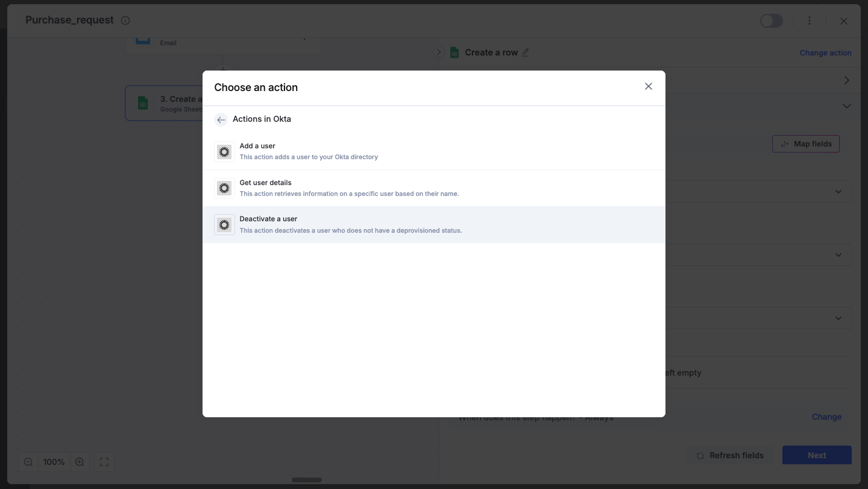Toggle the Purchase_request workflow switch
This screenshot has width=868, height=489.
tap(771, 21)
